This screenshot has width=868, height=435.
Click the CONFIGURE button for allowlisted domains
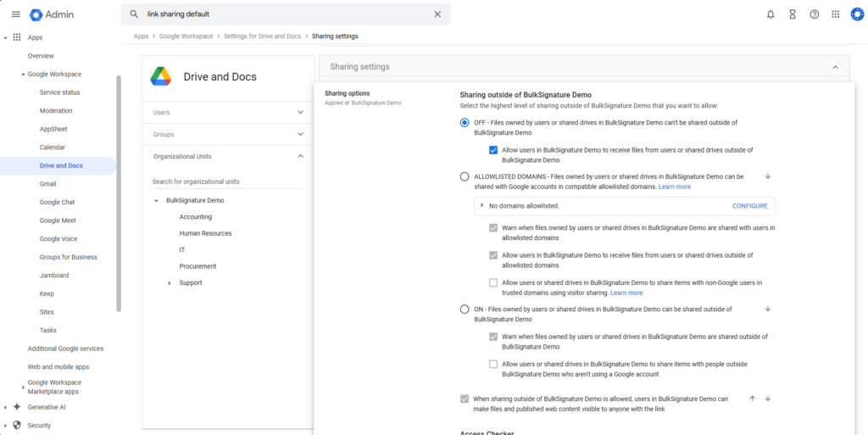click(x=749, y=206)
